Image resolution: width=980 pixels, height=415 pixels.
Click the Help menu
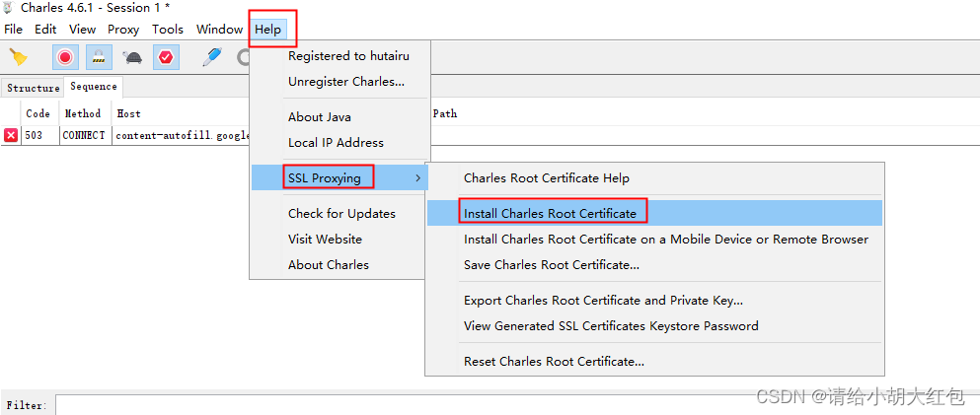[268, 30]
